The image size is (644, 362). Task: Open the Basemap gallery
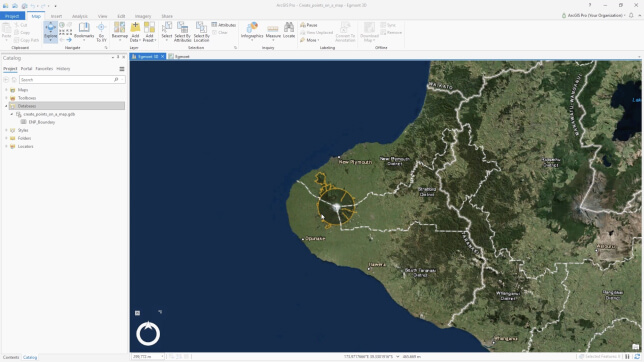[x=120, y=32]
